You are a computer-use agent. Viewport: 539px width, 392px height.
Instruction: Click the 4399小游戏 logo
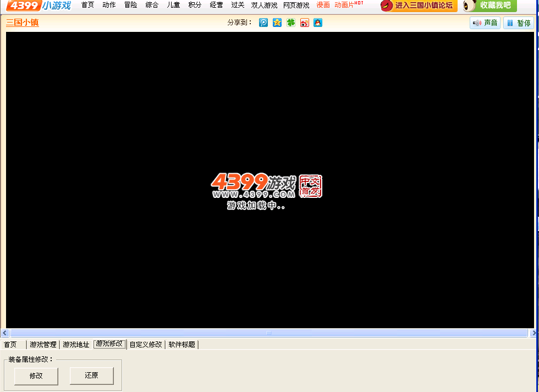pyautogui.click(x=38, y=5)
